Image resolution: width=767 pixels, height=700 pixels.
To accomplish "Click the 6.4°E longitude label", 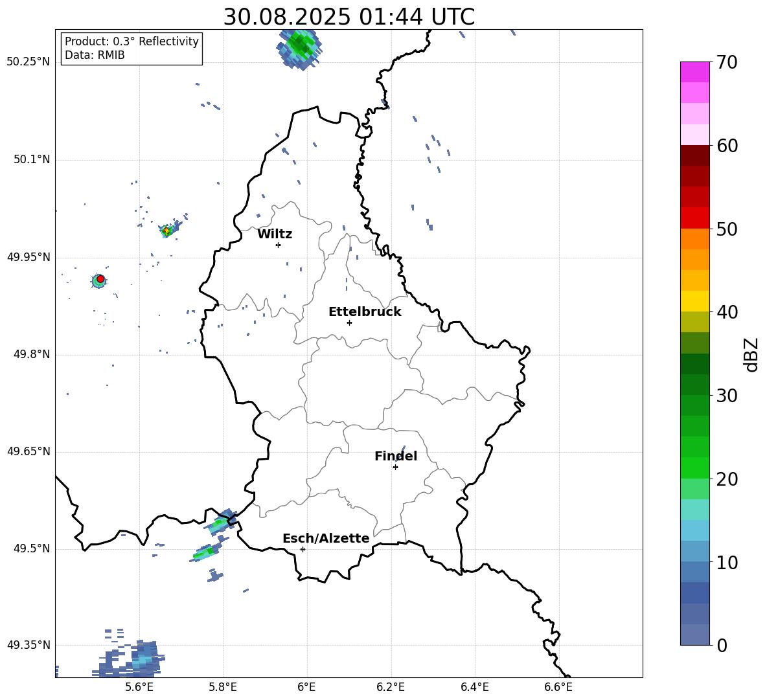I will [474, 687].
